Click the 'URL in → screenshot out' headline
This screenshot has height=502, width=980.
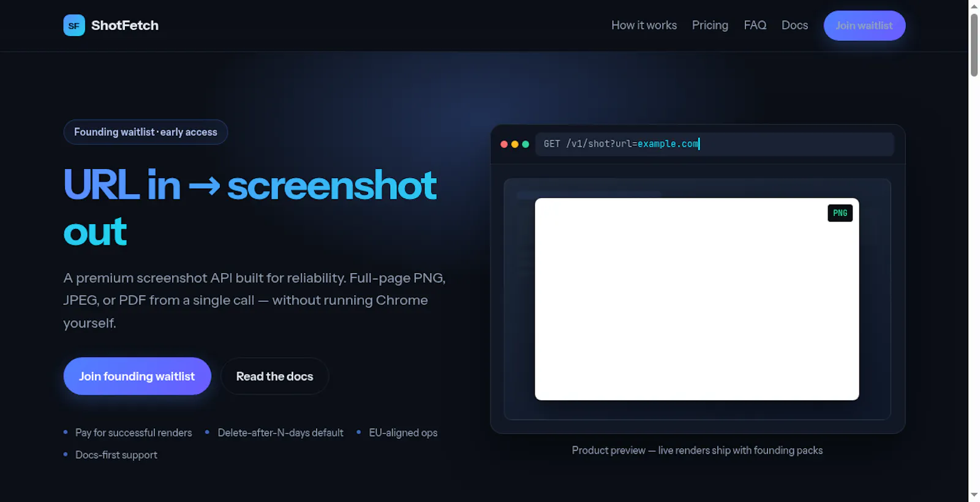tap(250, 208)
